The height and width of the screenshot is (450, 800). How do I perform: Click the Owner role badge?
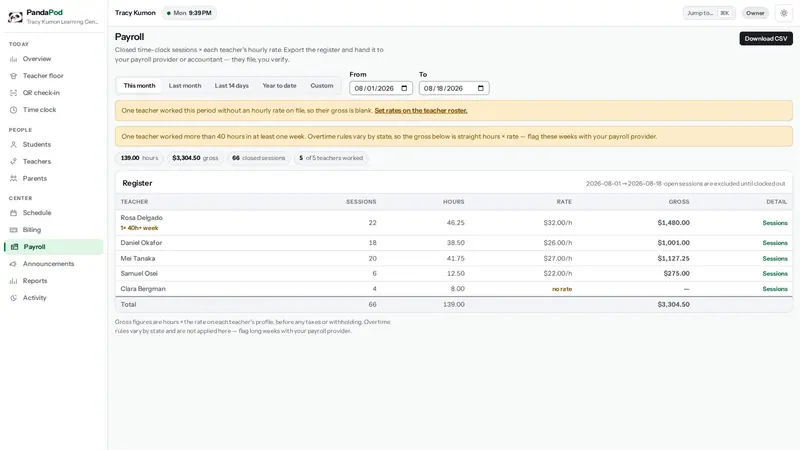pyautogui.click(x=755, y=13)
